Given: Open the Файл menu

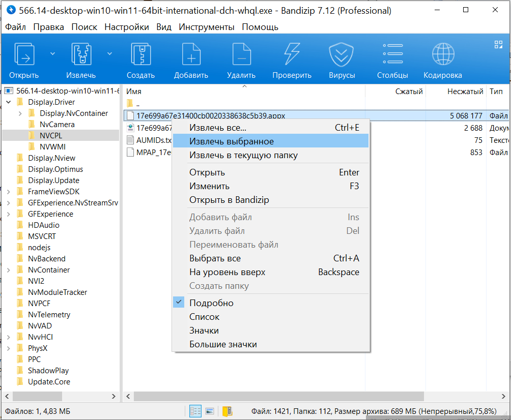Looking at the screenshot, I should click(15, 27).
